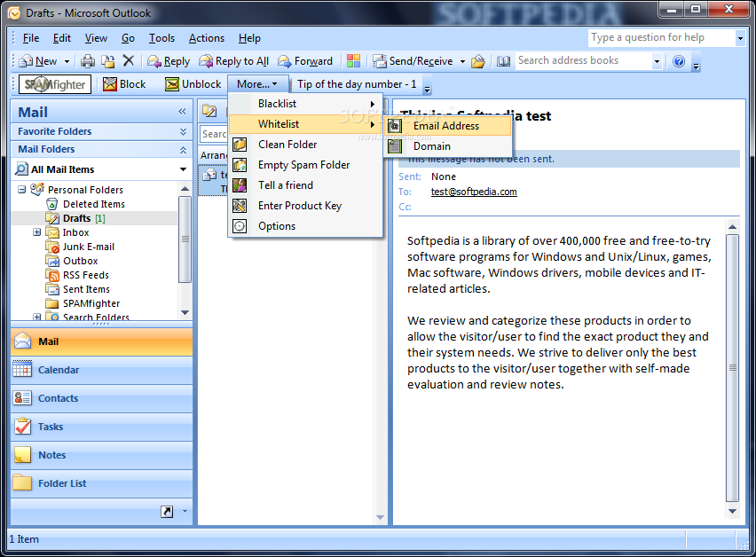Click the Search address books field
Viewport: 756px width, 557px height.
tap(583, 60)
